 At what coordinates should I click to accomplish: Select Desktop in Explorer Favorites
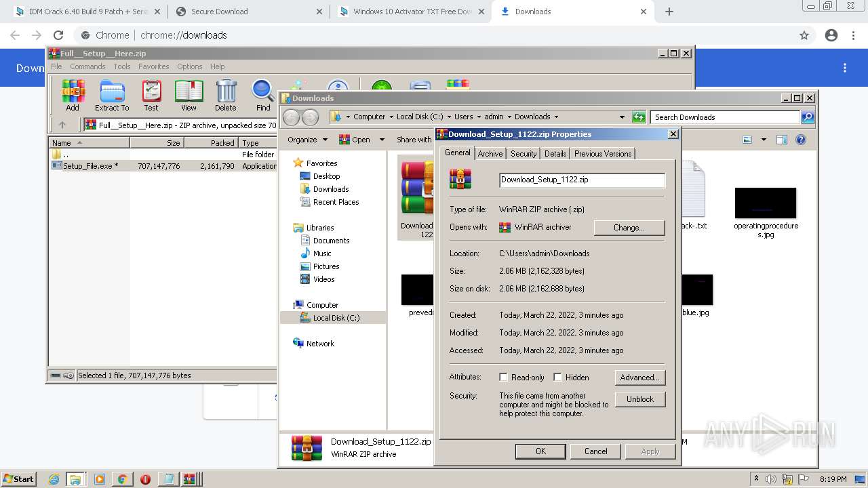326,176
